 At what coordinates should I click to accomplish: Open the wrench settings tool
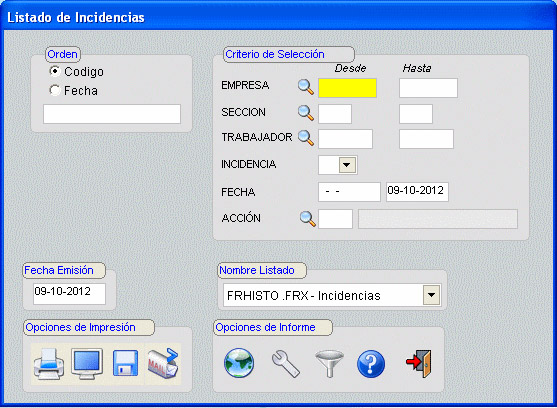[286, 364]
